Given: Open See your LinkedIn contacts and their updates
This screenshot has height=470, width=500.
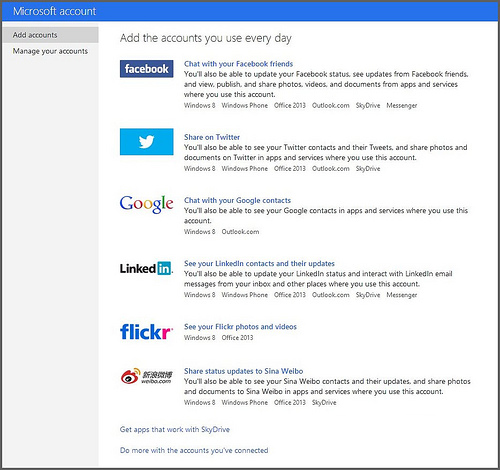Looking at the screenshot, I should [x=259, y=263].
